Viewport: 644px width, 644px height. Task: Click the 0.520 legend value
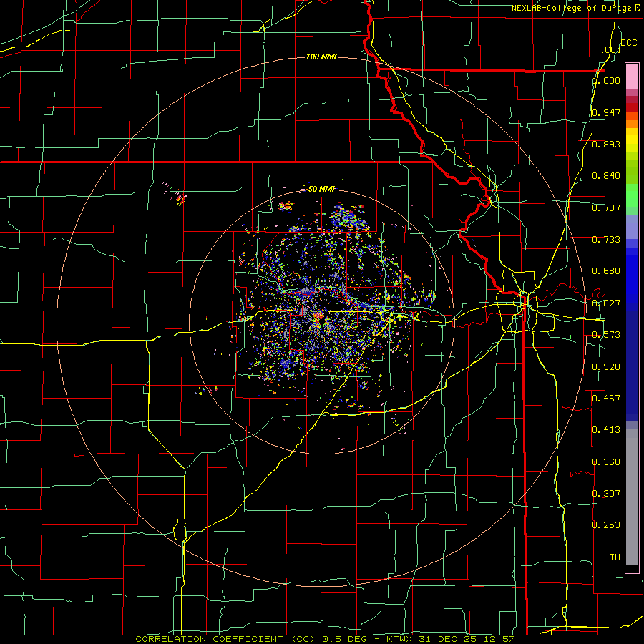tap(606, 367)
